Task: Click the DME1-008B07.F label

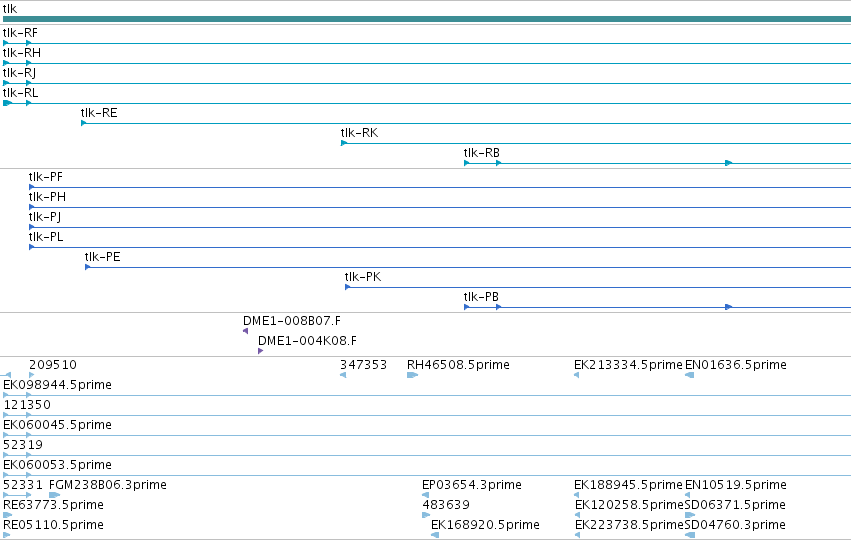Action: [292, 321]
